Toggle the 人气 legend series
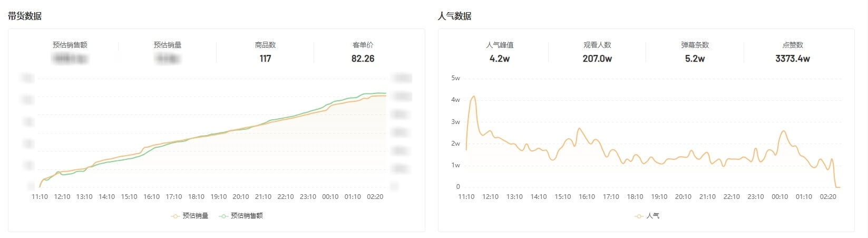868x238 pixels. (x=647, y=216)
